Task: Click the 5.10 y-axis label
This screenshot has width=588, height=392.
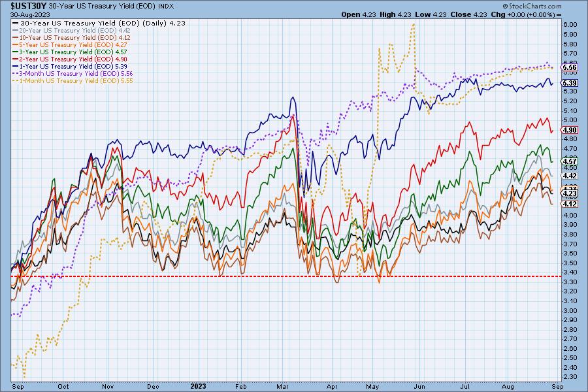Action: point(570,111)
